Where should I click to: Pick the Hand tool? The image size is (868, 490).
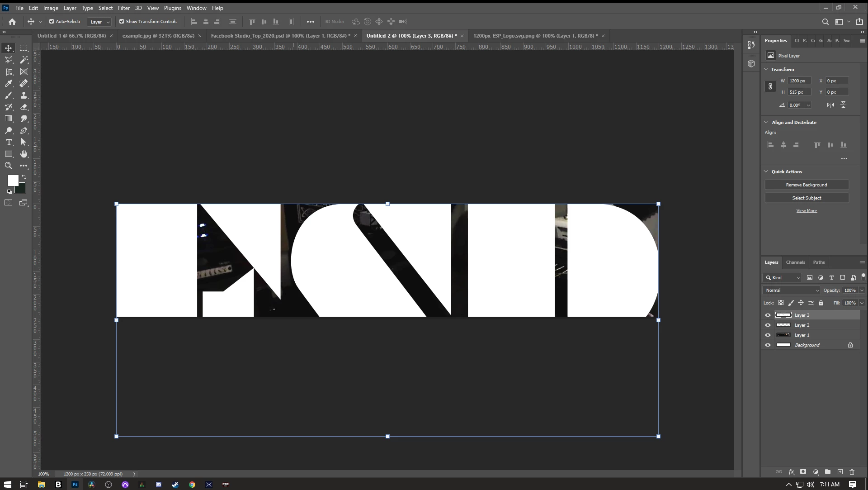point(24,154)
